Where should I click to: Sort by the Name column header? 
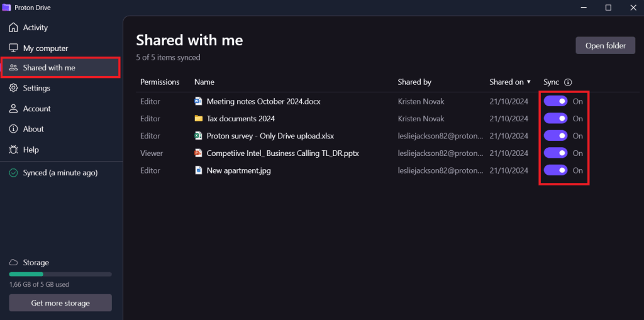pos(204,82)
